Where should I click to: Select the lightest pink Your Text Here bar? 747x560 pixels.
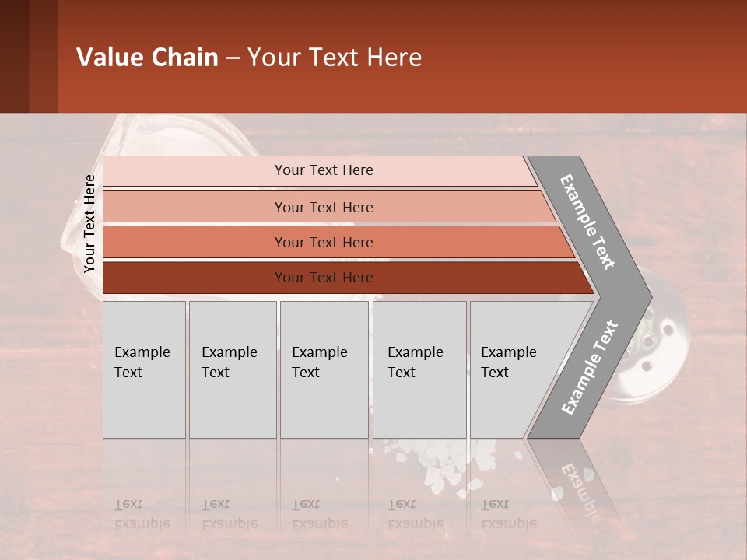point(320,171)
